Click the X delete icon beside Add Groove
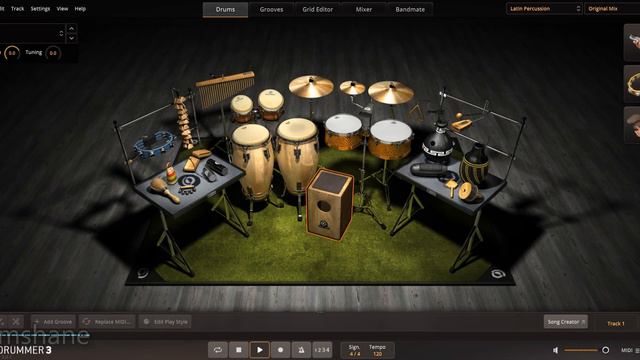The height and width of the screenshot is (360, 640). [x=16, y=322]
